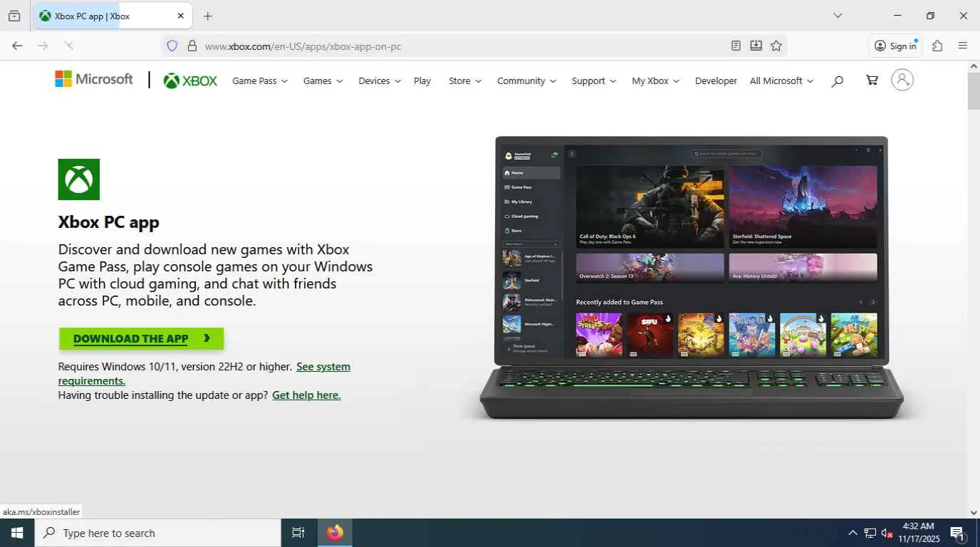View site security lock information
The height and width of the screenshot is (547, 980).
click(192, 46)
